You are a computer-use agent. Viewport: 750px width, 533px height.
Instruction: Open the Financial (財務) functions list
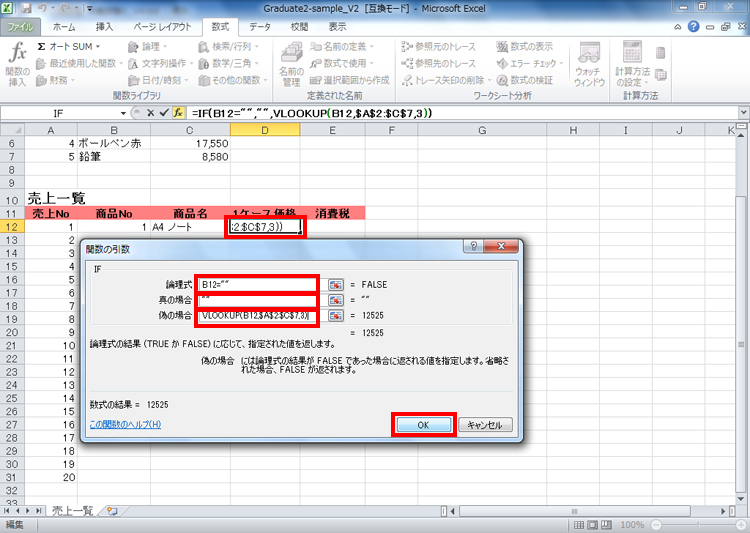55,80
